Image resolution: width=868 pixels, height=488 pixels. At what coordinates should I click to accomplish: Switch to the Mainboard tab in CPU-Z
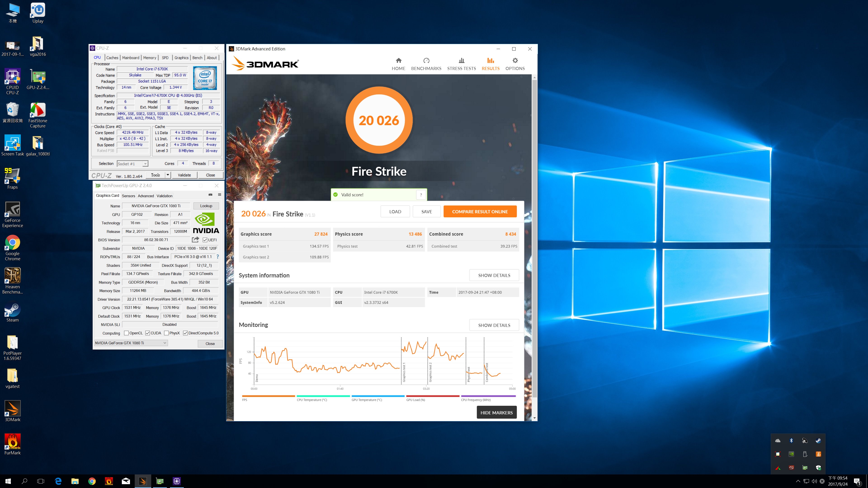point(130,58)
